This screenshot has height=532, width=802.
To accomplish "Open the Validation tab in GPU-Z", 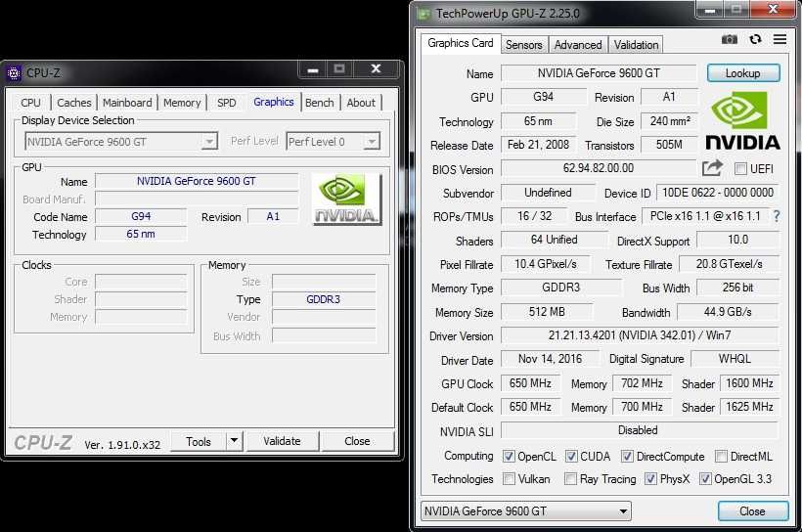I will click(x=637, y=45).
